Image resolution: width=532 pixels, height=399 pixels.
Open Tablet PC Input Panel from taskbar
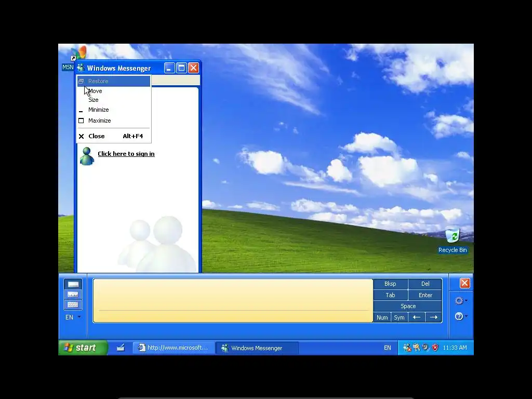tap(121, 348)
